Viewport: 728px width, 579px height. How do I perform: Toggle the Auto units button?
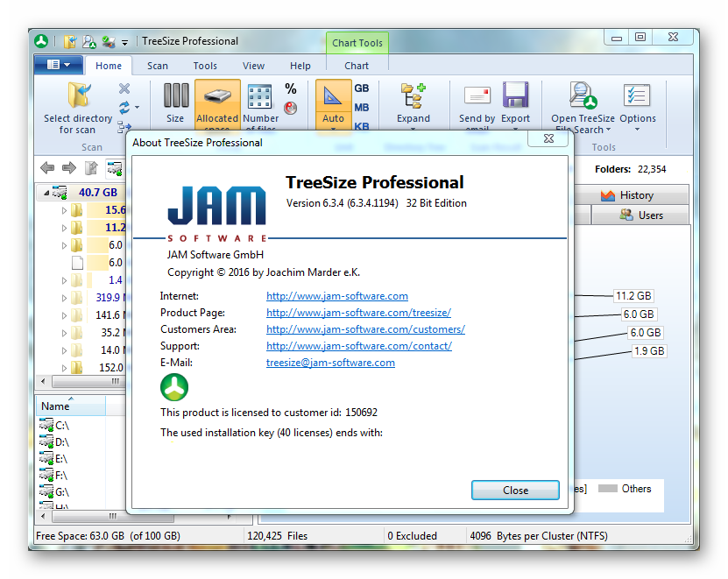[x=333, y=106]
